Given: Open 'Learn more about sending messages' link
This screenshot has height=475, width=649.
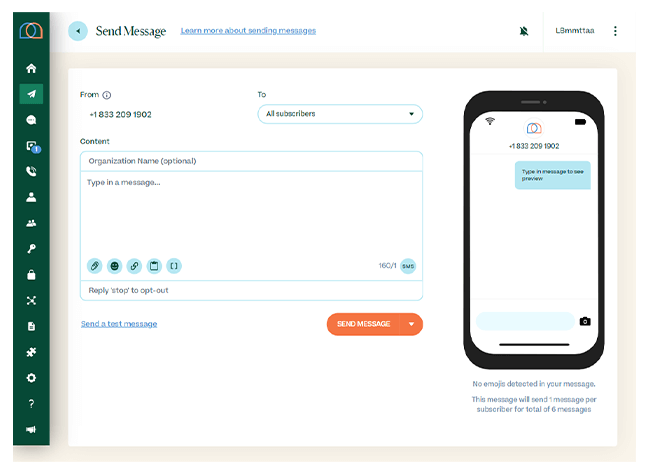Looking at the screenshot, I should [248, 31].
